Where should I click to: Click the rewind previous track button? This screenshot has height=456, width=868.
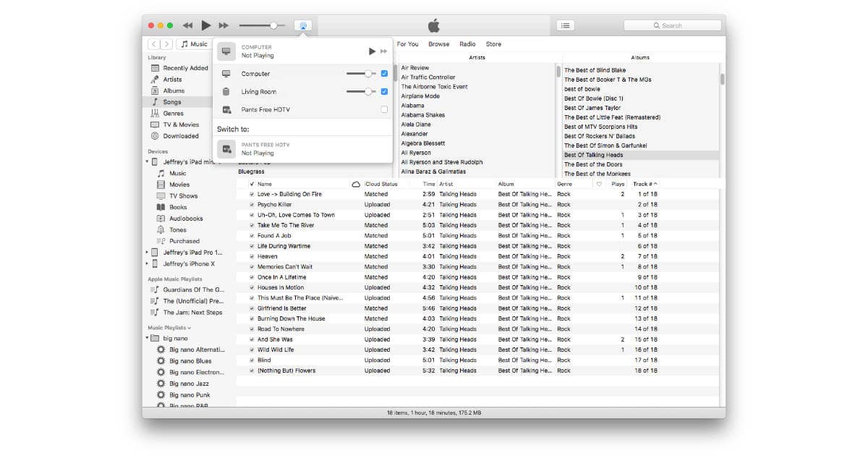(x=188, y=25)
